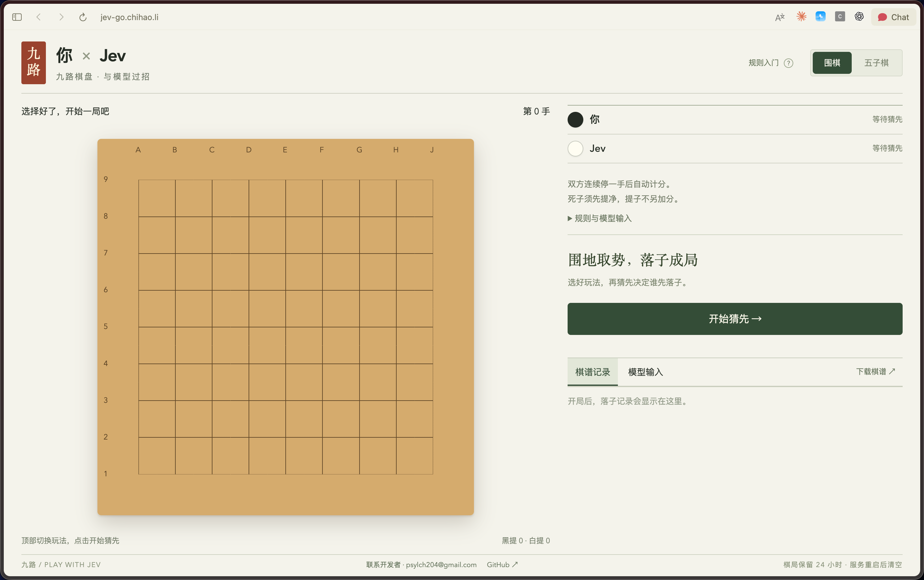
Task: Select the 模型输入 tab
Action: (x=646, y=372)
